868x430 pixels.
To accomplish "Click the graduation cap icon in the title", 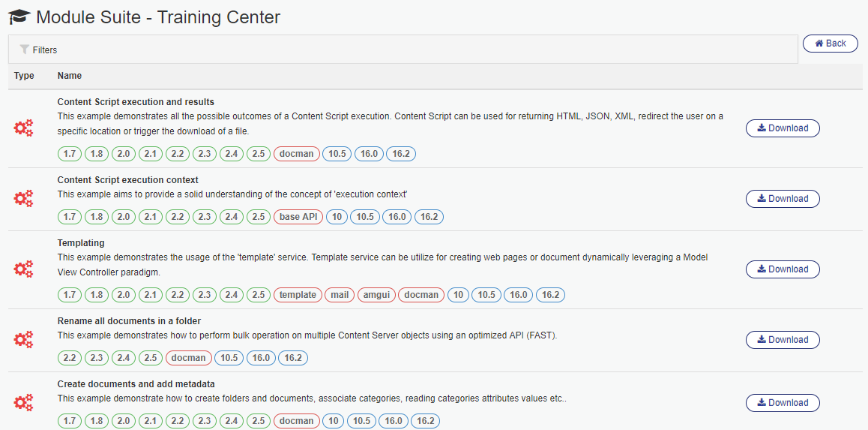I will tap(19, 17).
